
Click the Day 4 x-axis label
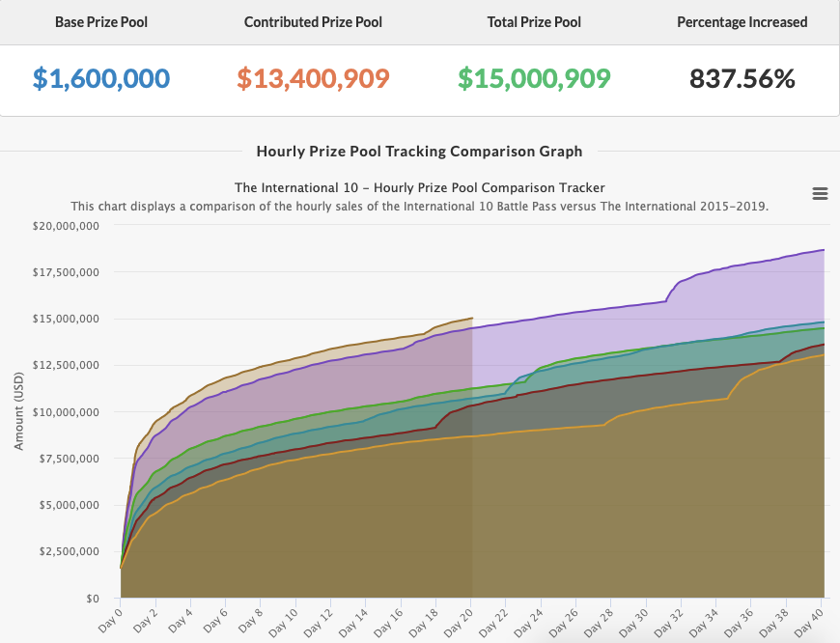click(x=180, y=620)
